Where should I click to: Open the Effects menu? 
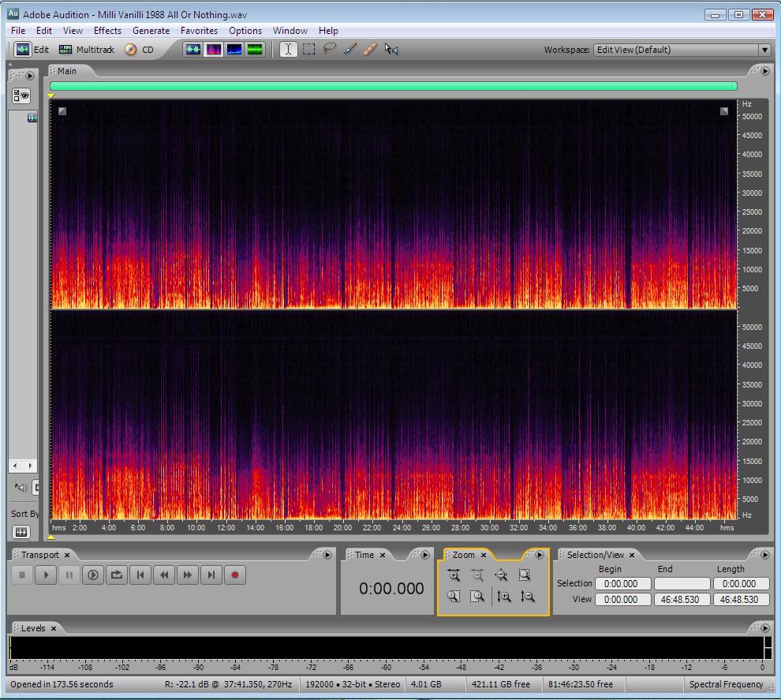coord(107,31)
